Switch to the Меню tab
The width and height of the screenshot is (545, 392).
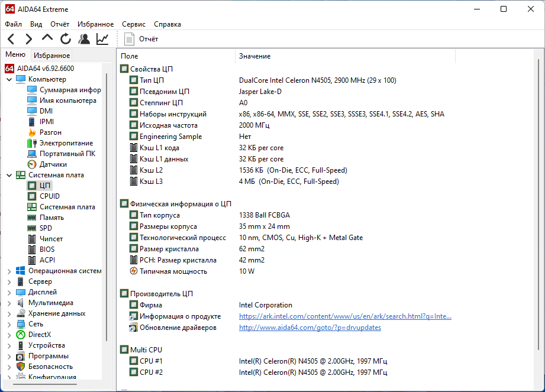coord(15,54)
